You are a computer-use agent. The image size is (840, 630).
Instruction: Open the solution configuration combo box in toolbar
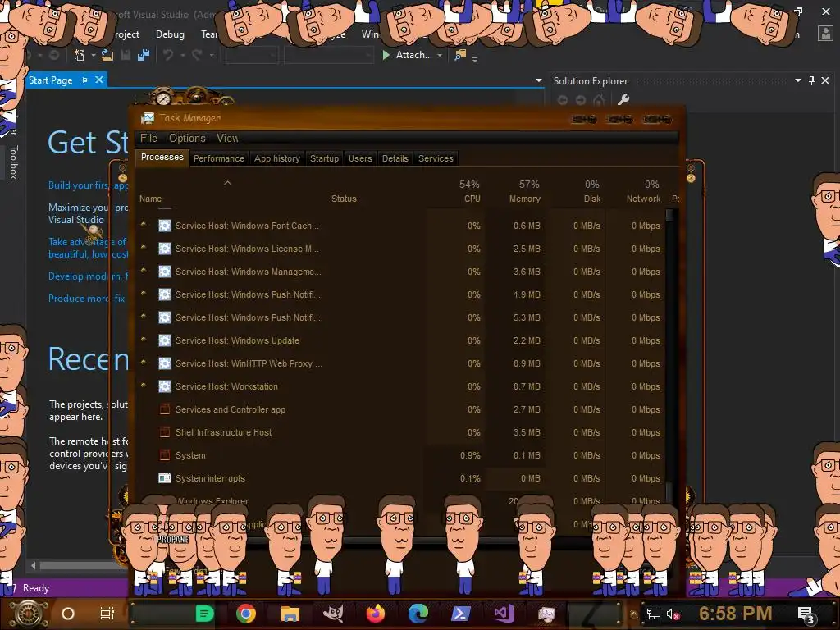click(251, 55)
